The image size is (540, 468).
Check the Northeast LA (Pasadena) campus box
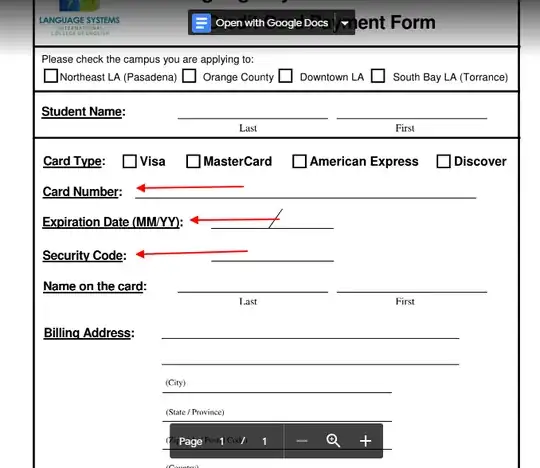[x=51, y=76]
